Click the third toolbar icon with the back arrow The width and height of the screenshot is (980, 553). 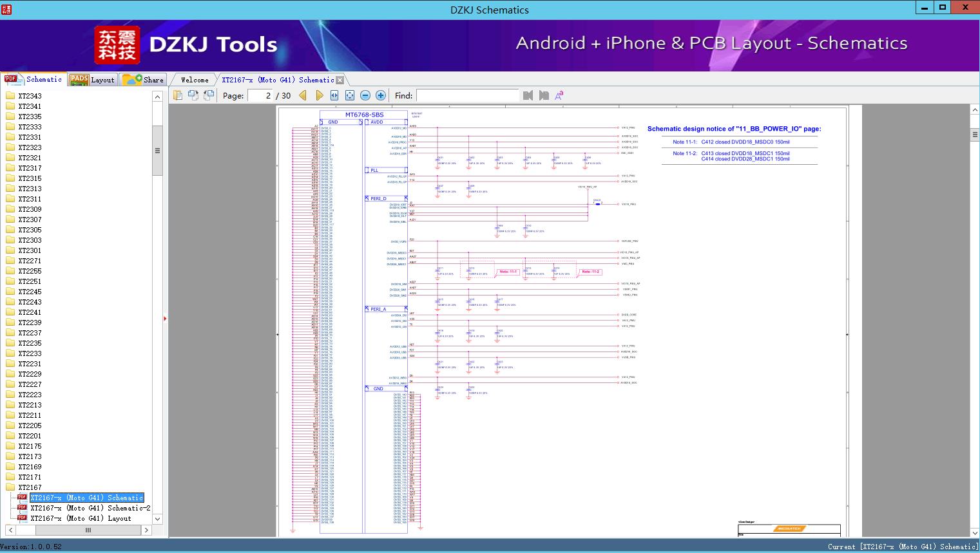(209, 95)
